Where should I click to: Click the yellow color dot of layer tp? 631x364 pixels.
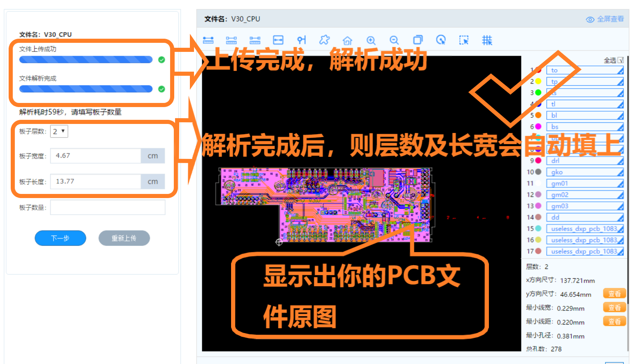click(x=538, y=82)
